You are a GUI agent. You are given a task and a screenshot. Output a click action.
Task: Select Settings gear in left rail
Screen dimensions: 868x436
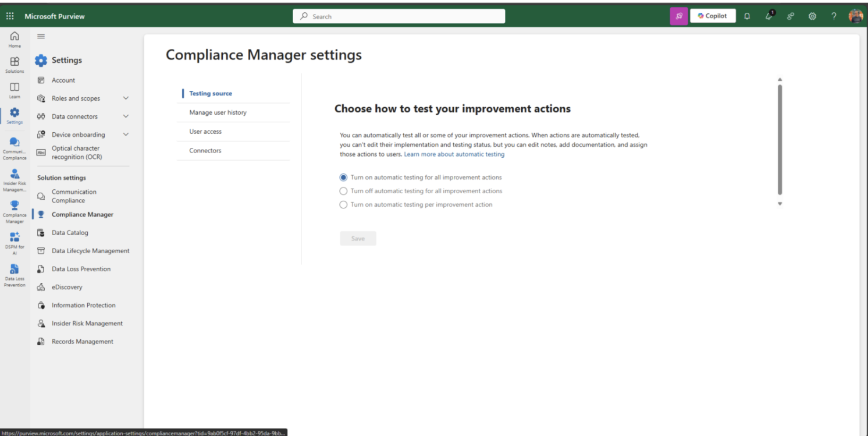(x=15, y=116)
